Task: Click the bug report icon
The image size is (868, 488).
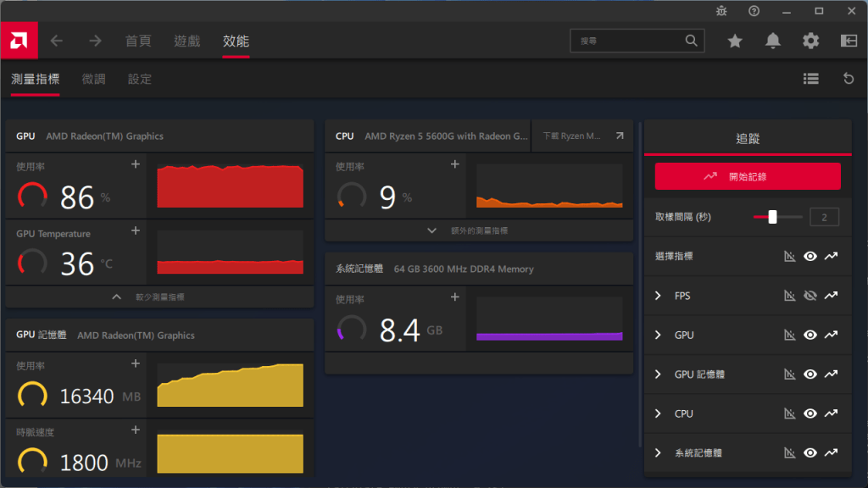Action: [x=721, y=11]
